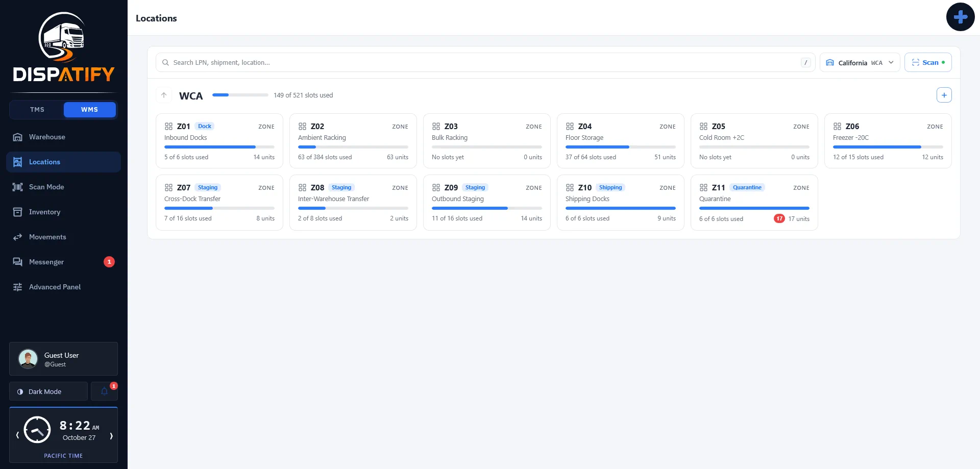Open California WCA warehouse dropdown
This screenshot has width=980, height=469.
pos(860,62)
